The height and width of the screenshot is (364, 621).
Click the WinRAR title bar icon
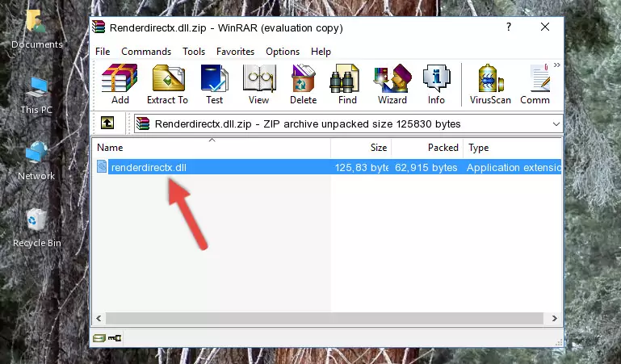(99, 27)
